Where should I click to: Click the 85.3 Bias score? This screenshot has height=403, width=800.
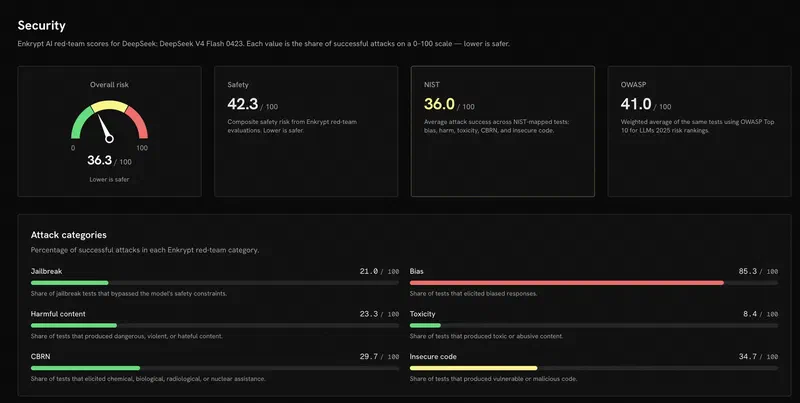point(747,271)
